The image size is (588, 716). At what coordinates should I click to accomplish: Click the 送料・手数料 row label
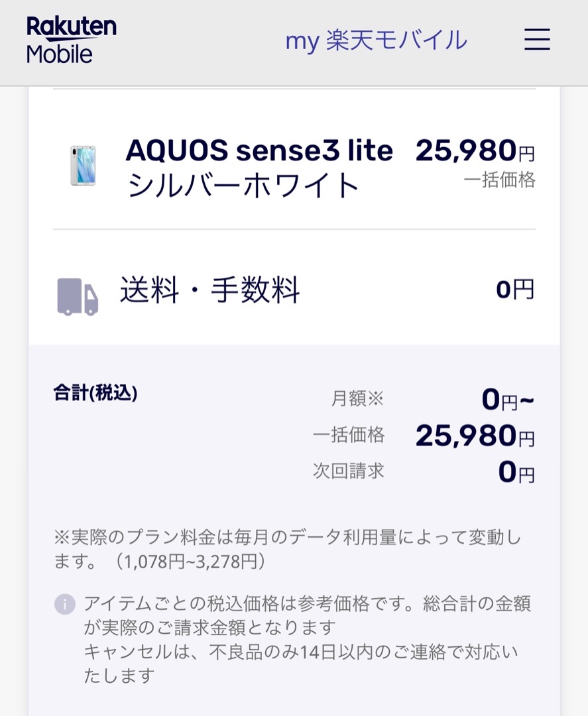pos(209,290)
